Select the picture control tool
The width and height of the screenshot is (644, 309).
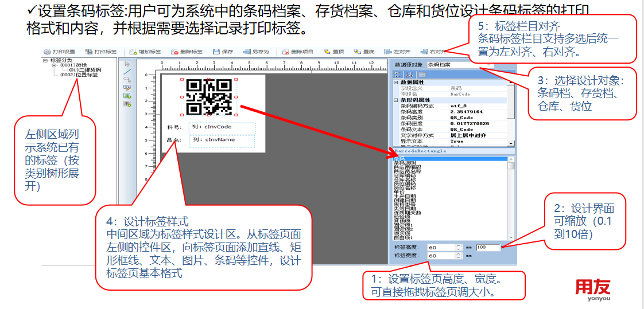[127, 96]
